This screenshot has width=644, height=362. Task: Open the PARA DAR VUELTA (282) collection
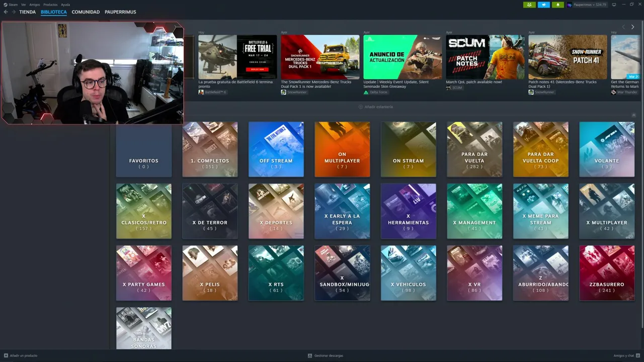(x=474, y=149)
